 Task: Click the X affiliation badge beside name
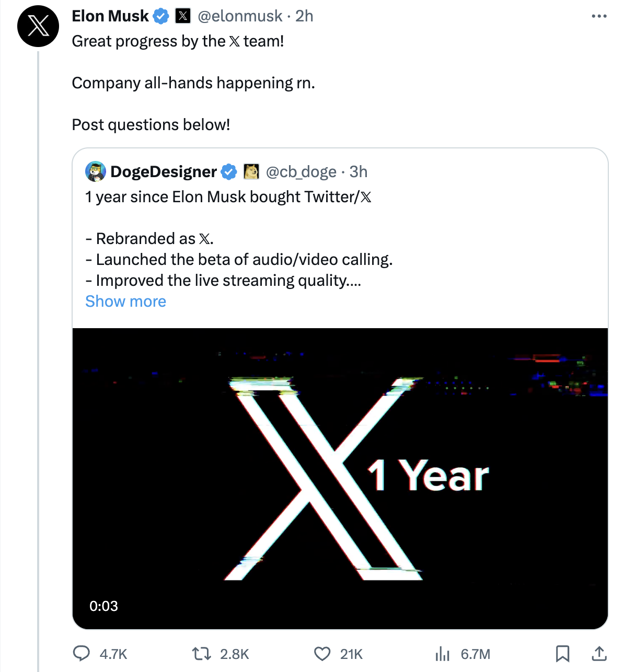tap(182, 16)
